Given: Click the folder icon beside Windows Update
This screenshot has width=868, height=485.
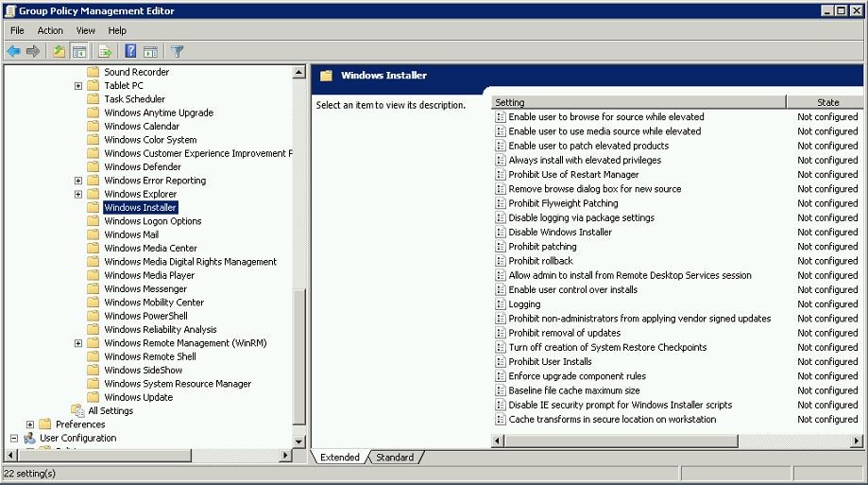Looking at the screenshot, I should 93,397.
